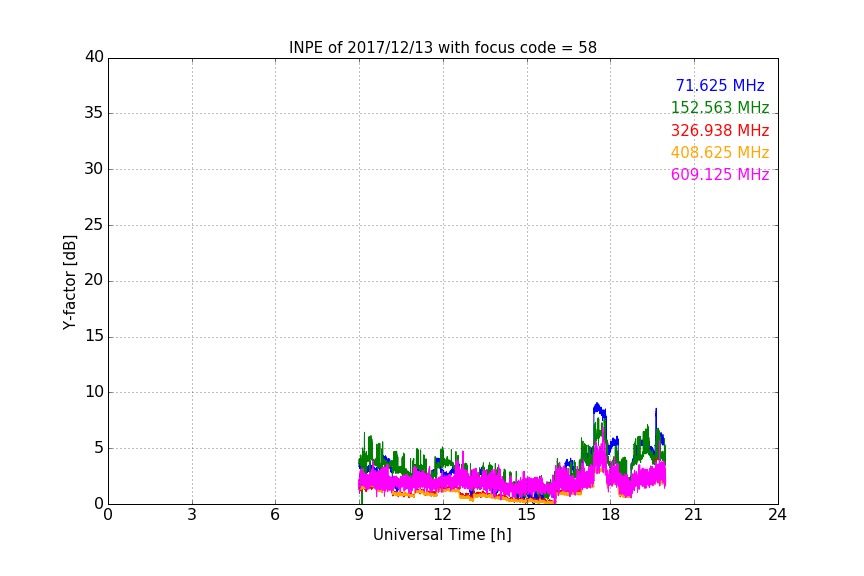This screenshot has width=864, height=576.
Task: Click the y-axis tick value 40
Action: click(94, 57)
